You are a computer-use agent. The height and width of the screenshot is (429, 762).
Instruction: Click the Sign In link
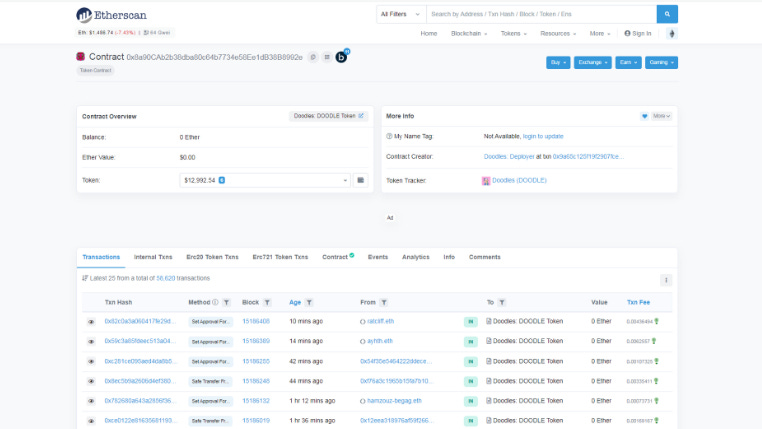point(638,34)
